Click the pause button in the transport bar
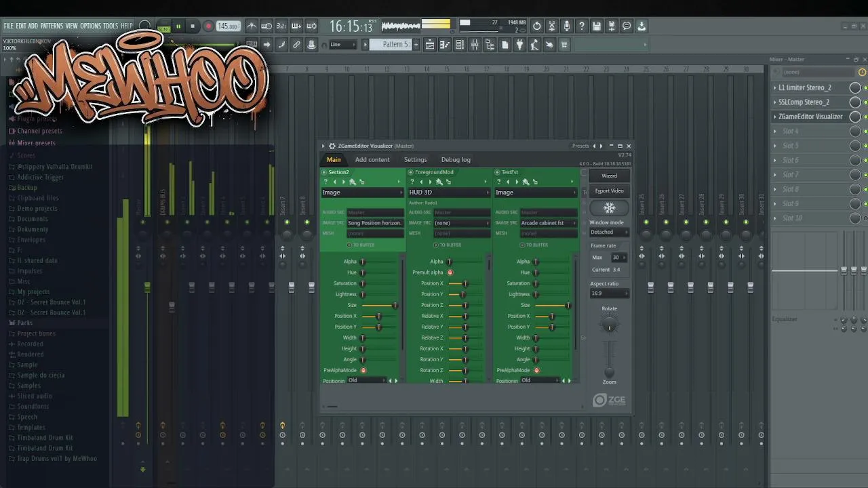Screen dimensions: 868x488 tap(178, 26)
